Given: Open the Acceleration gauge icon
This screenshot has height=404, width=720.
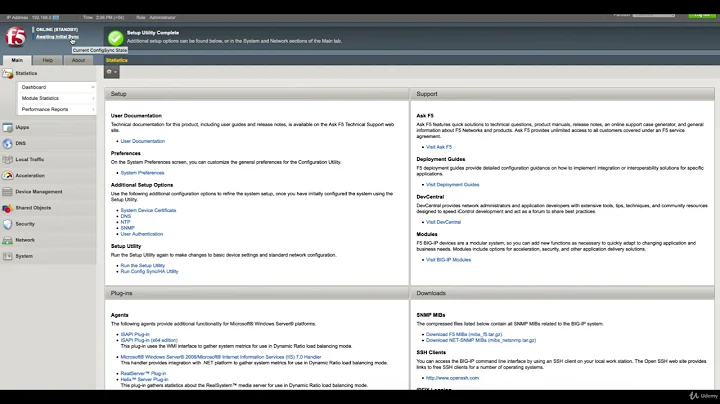Looking at the screenshot, I should (x=7, y=175).
